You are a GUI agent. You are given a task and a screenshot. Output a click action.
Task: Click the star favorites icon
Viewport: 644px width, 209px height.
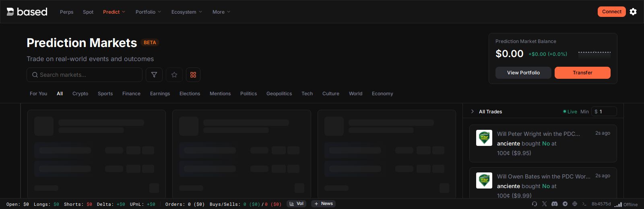pos(174,75)
